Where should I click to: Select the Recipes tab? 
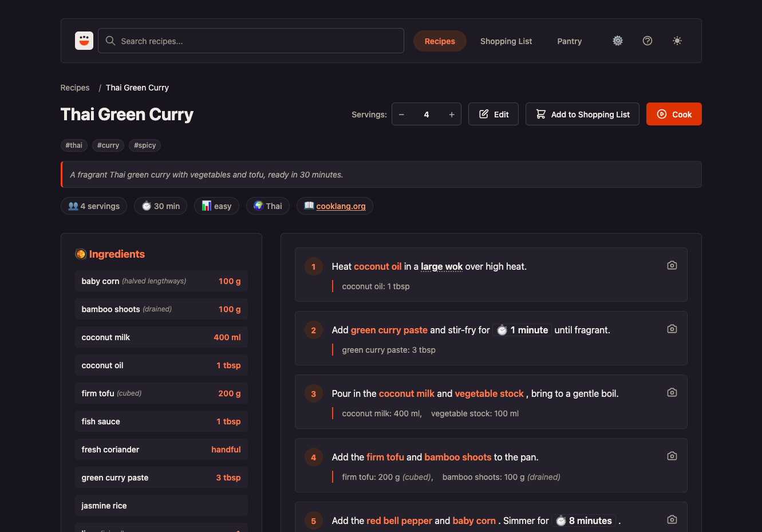(440, 41)
